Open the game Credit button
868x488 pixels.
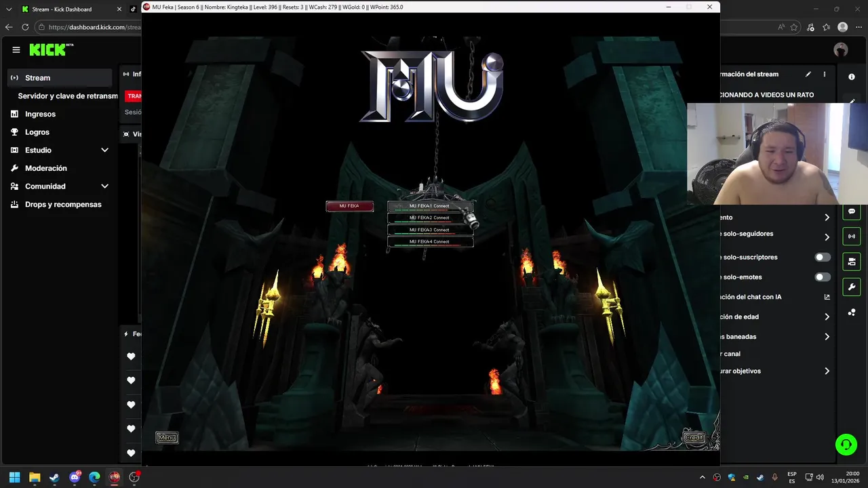[x=694, y=438]
